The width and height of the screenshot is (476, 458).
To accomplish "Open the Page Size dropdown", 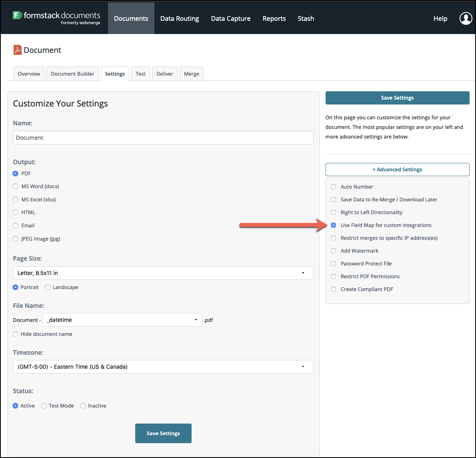I will point(163,273).
